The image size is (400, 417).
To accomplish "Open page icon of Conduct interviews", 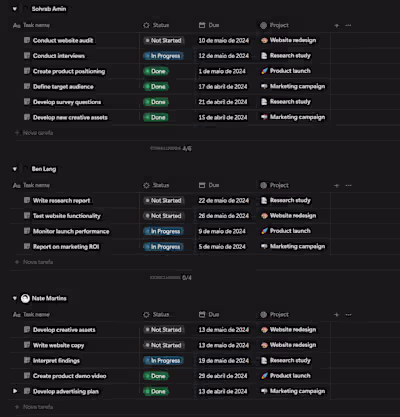I will click(27, 56).
